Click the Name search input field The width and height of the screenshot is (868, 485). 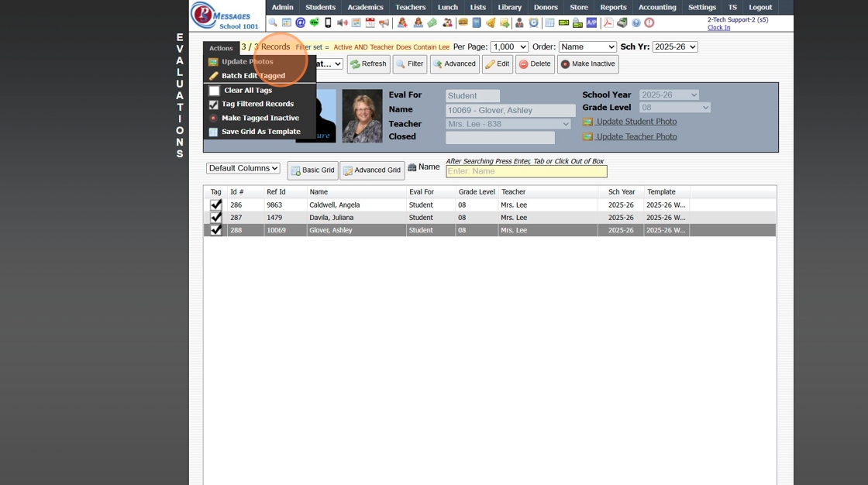coord(526,172)
